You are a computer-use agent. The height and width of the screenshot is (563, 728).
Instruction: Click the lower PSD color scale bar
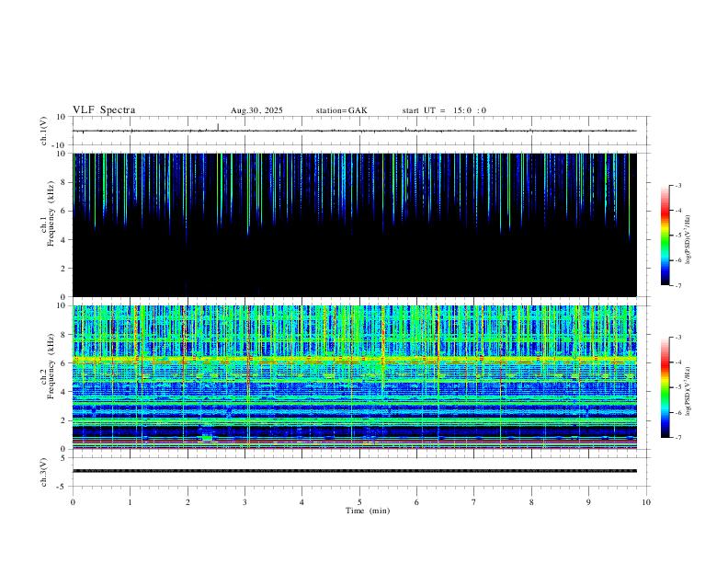pyautogui.click(x=665, y=387)
